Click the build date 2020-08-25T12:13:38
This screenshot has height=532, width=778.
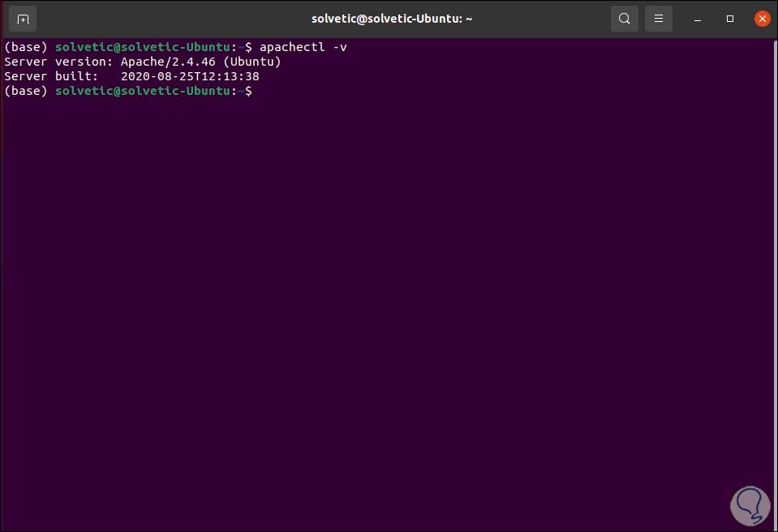tap(190, 76)
